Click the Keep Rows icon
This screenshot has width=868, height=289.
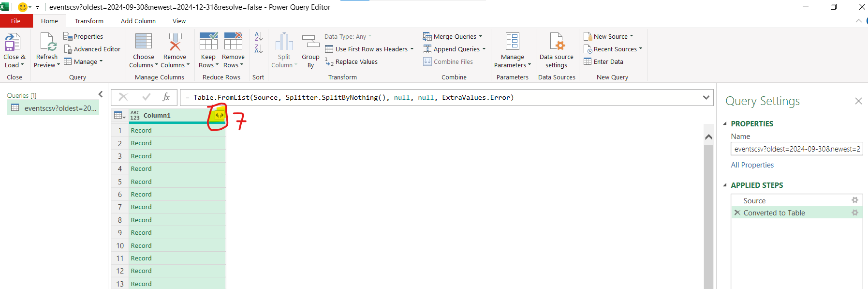208,42
